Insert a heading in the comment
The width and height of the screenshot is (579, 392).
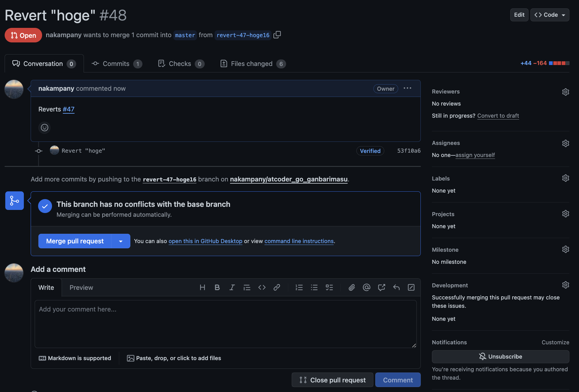click(x=202, y=287)
